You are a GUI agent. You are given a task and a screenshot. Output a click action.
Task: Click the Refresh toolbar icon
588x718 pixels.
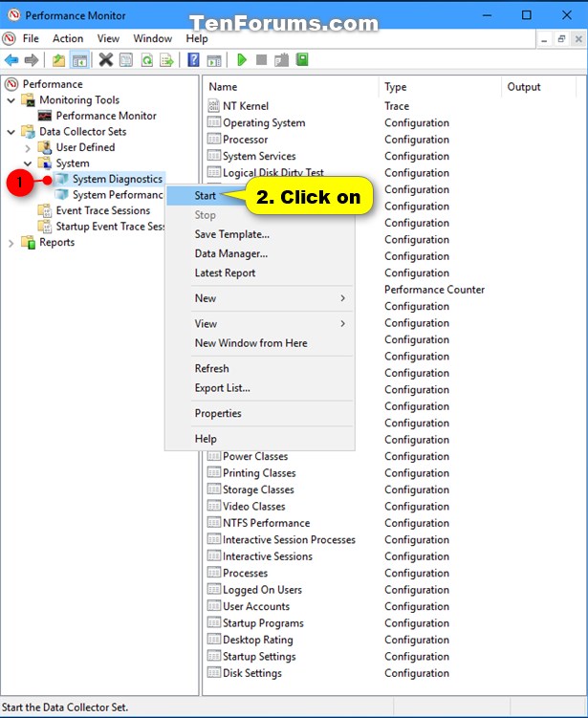click(x=147, y=60)
